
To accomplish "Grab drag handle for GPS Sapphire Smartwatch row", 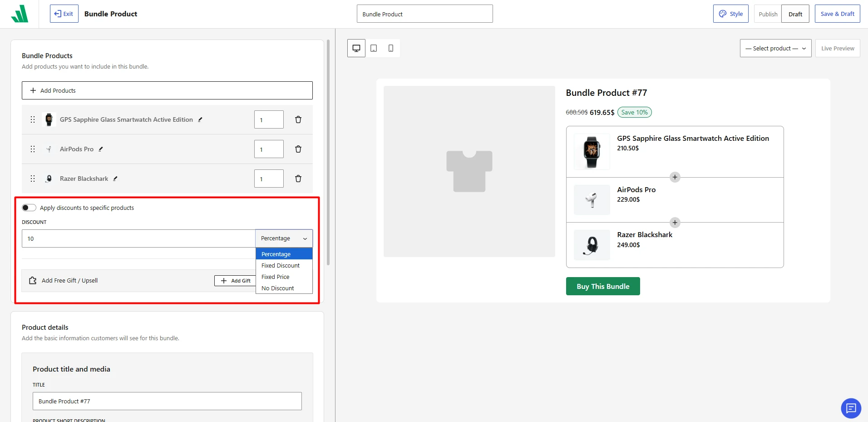I will pyautogui.click(x=33, y=119).
